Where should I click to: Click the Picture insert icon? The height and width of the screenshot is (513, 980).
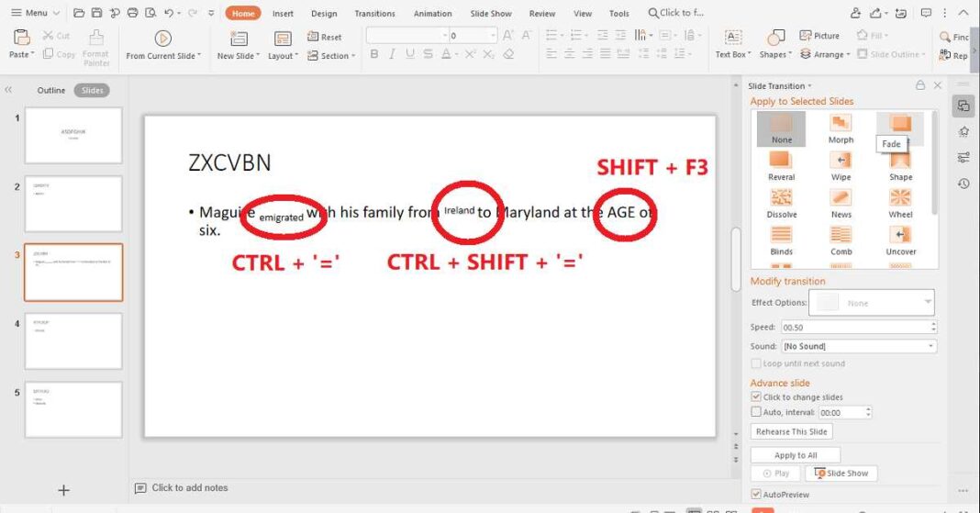[x=805, y=36]
